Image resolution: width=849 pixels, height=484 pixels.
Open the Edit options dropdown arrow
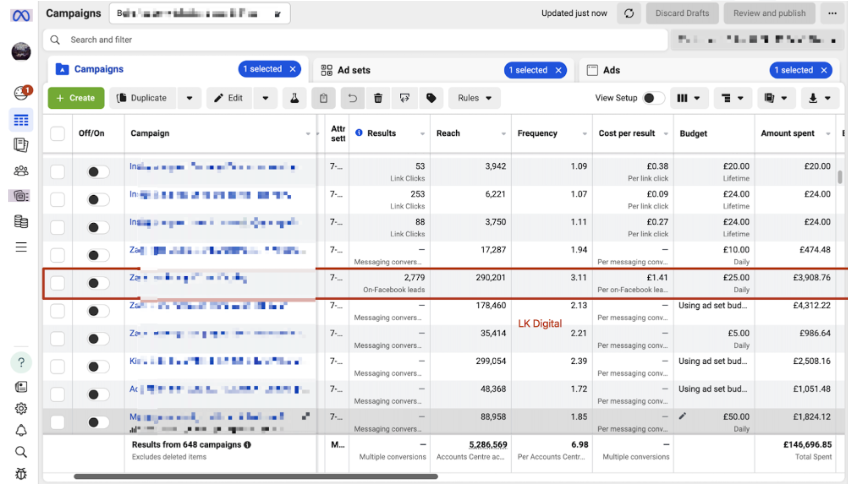[265, 98]
